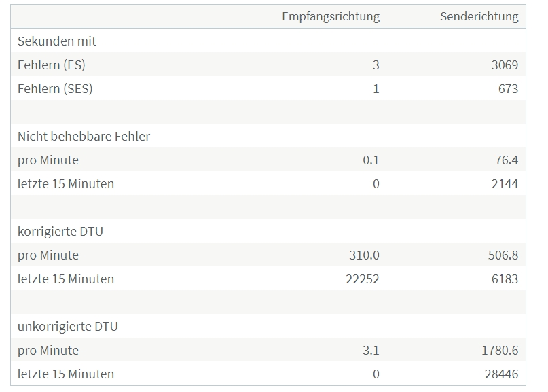Click the 506.8 Senderichtung value
The width and height of the screenshot is (548, 392).
pos(503,255)
